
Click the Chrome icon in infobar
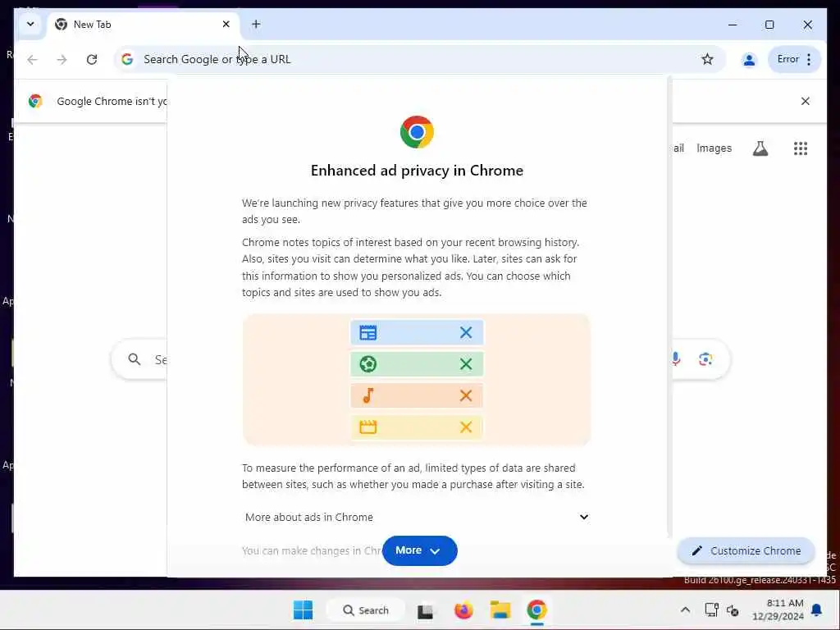(x=35, y=101)
